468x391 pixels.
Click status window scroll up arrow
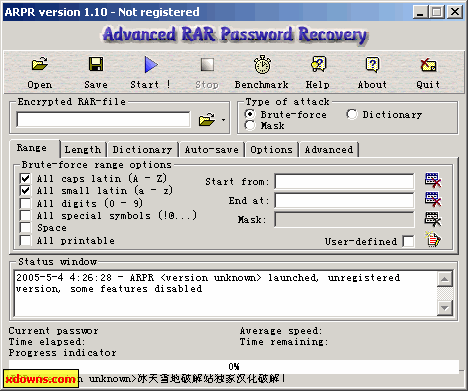pyautogui.click(x=445, y=279)
